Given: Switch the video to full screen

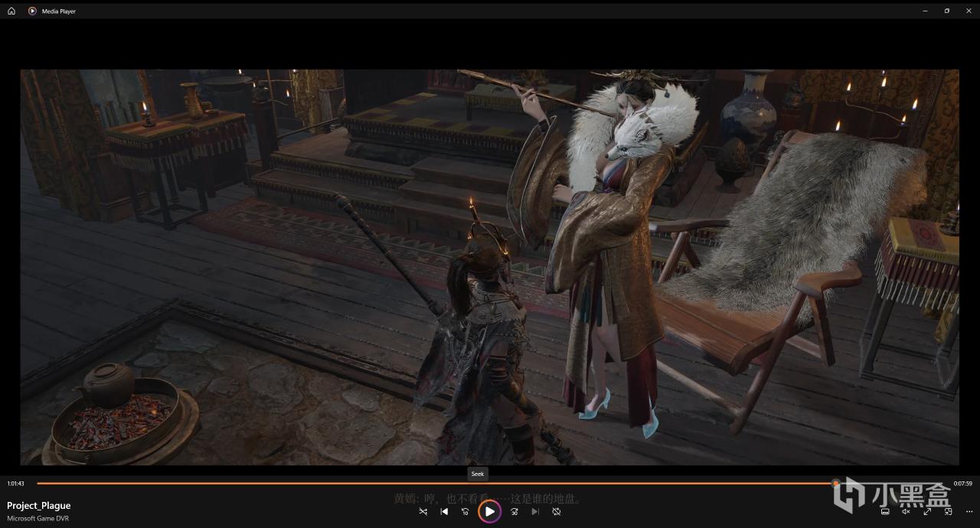Looking at the screenshot, I should click(x=927, y=511).
